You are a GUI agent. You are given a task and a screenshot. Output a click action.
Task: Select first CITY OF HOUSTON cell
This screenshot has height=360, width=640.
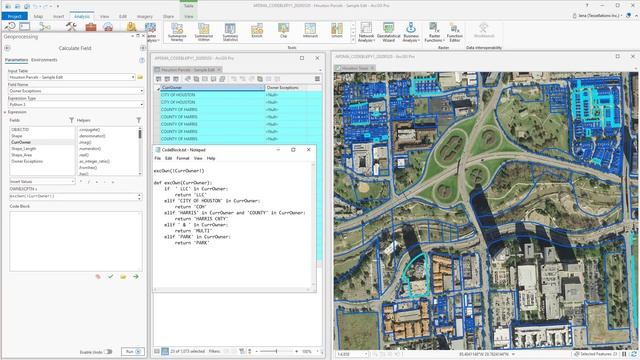(212, 95)
